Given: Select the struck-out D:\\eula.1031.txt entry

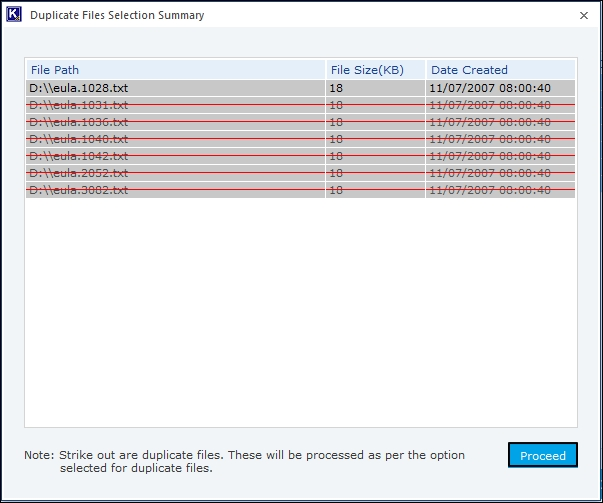Looking at the screenshot, I should coord(301,105).
